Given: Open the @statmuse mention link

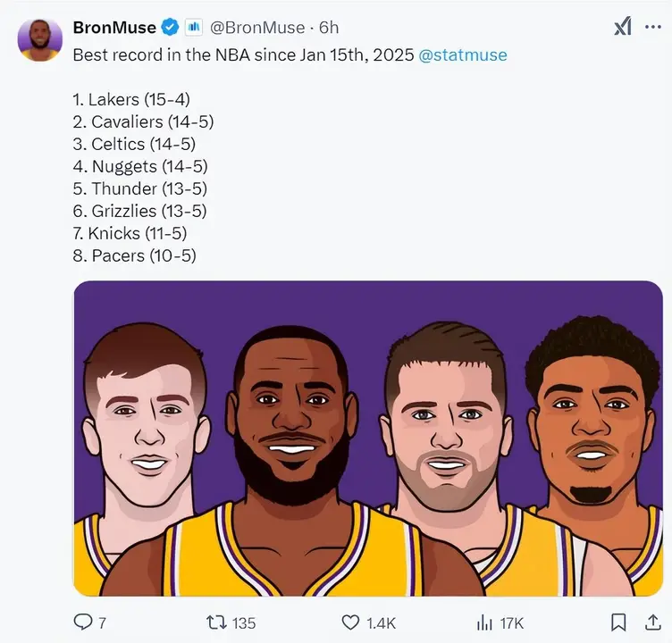Looking at the screenshot, I should 462,54.
